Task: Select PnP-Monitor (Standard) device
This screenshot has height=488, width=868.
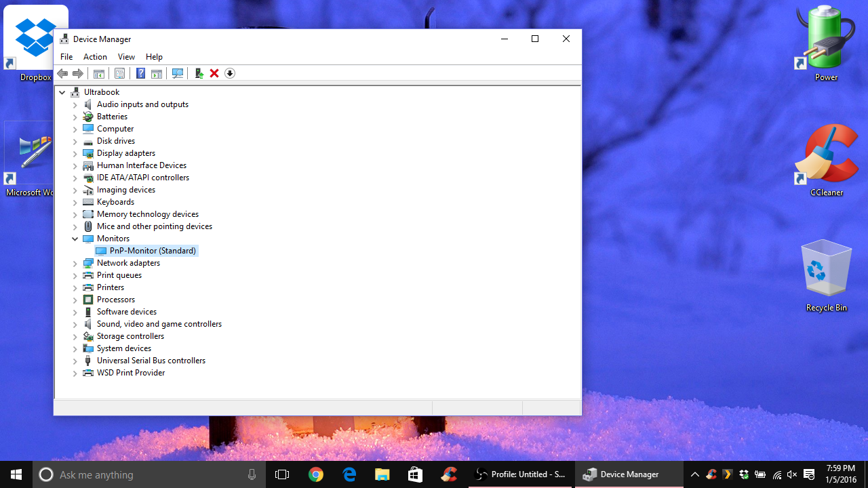Action: 153,251
